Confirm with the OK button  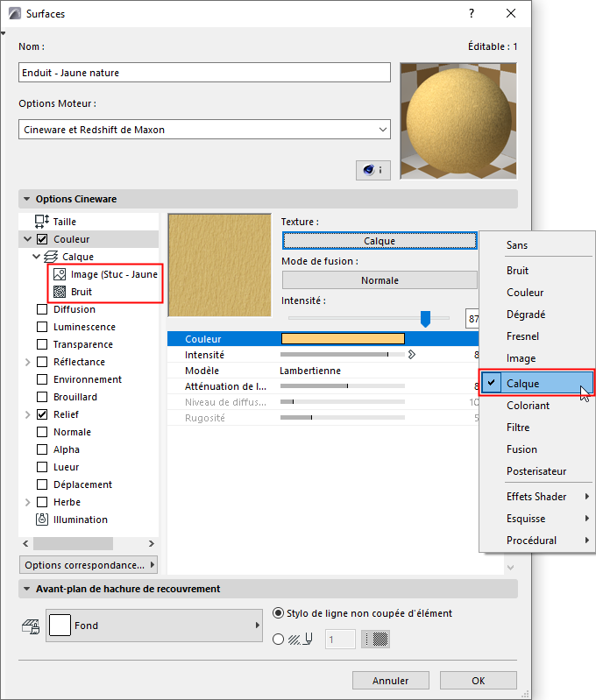pyautogui.click(x=478, y=681)
